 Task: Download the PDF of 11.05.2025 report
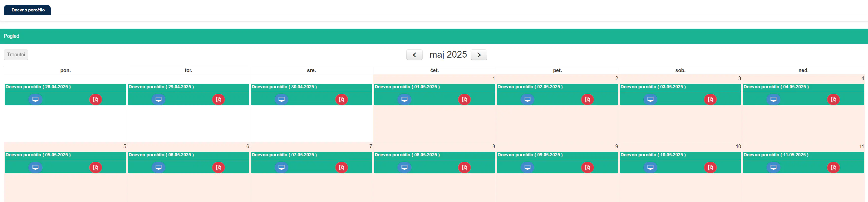click(x=833, y=167)
